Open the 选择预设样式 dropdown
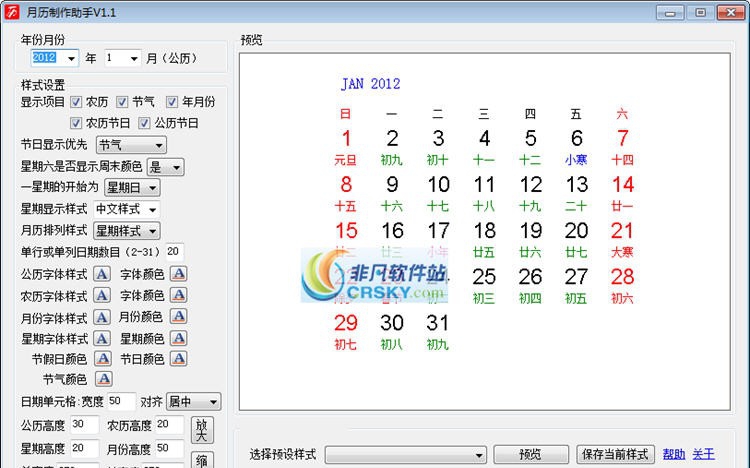750x468 pixels. click(406, 454)
